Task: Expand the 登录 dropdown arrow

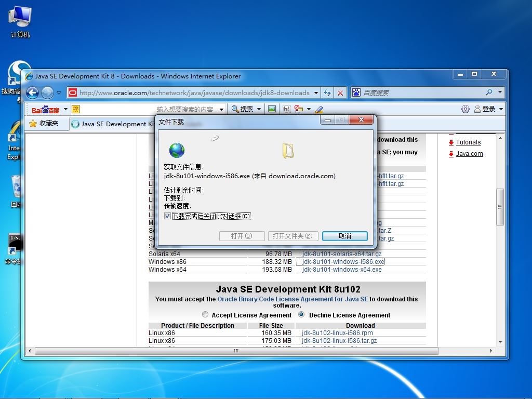Action: (x=501, y=109)
